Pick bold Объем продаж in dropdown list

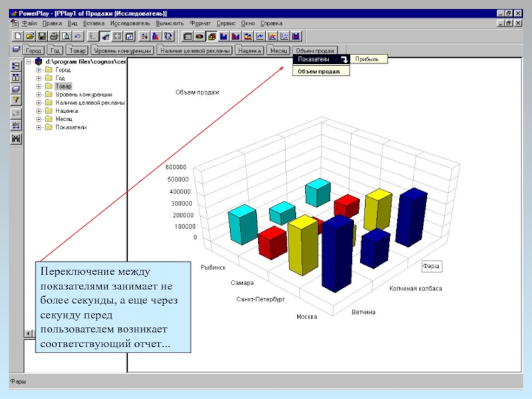click(x=321, y=71)
